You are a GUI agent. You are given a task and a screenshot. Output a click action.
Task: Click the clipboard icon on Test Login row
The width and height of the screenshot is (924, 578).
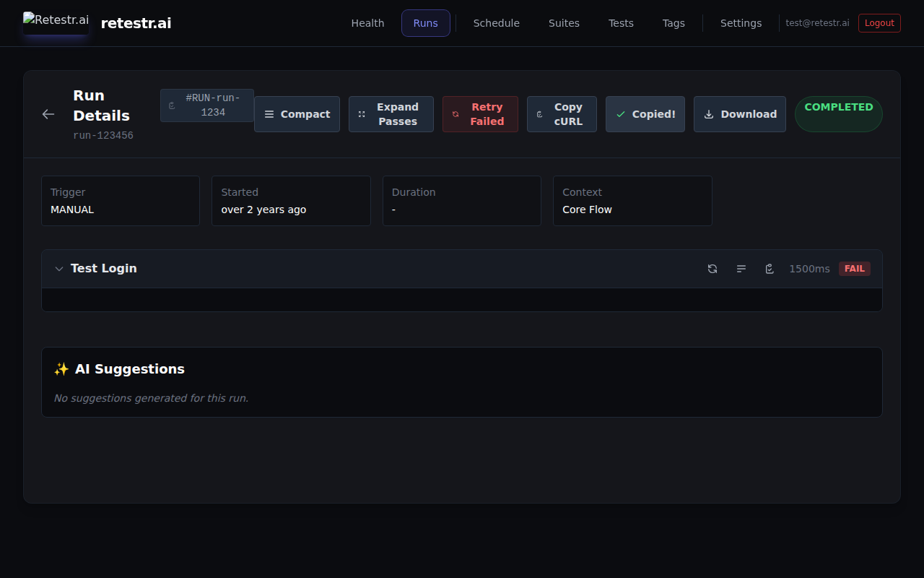point(770,269)
